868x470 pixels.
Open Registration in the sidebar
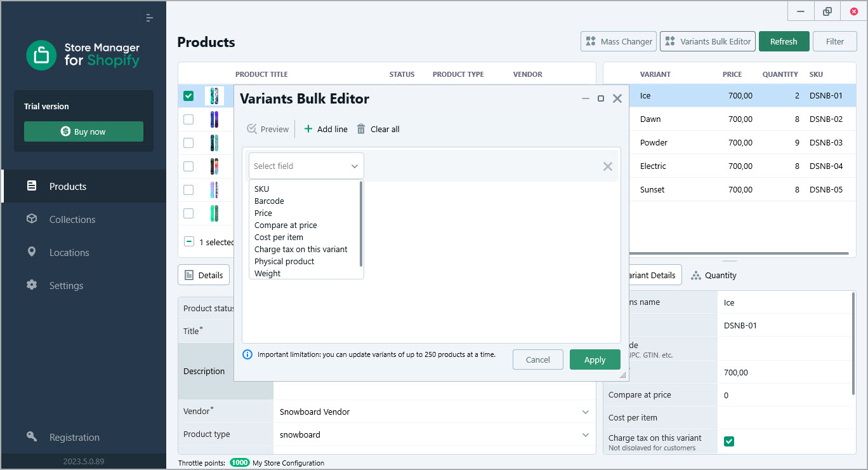click(x=83, y=437)
